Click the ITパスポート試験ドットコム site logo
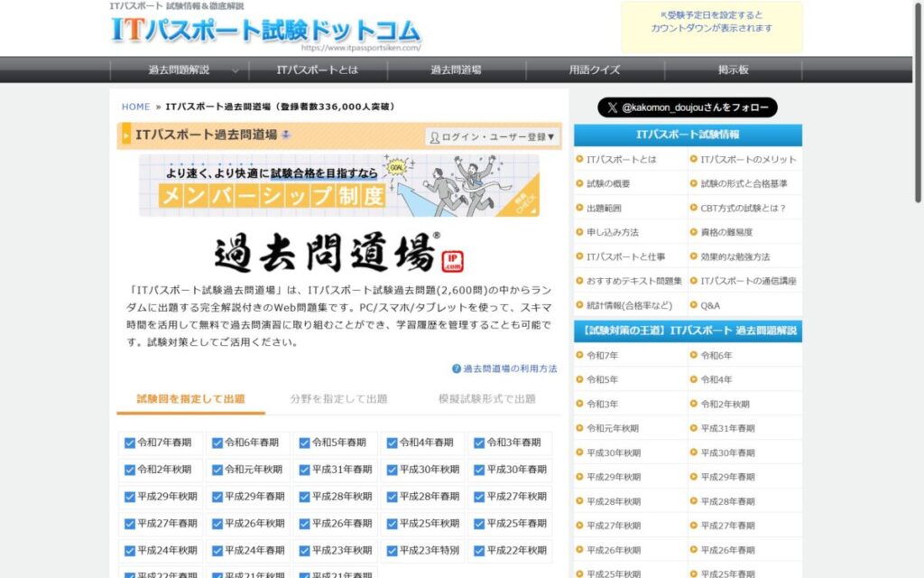 click(x=266, y=30)
